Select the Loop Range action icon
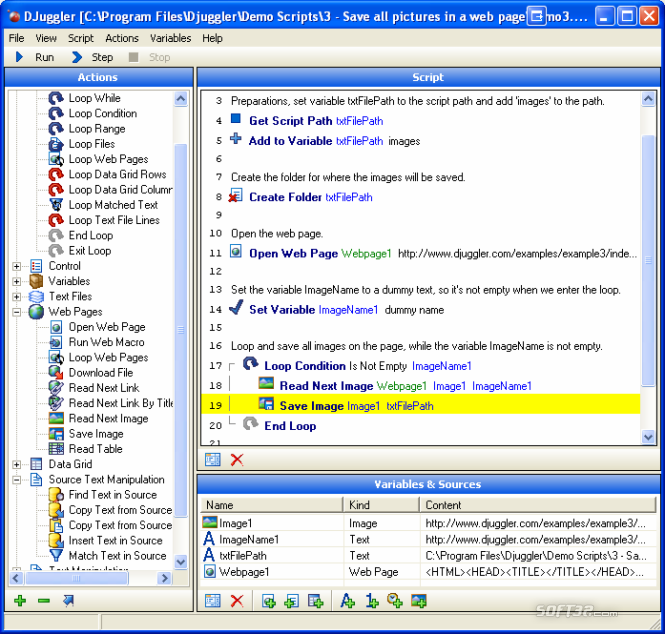Image resolution: width=665 pixels, height=634 pixels. click(x=56, y=128)
